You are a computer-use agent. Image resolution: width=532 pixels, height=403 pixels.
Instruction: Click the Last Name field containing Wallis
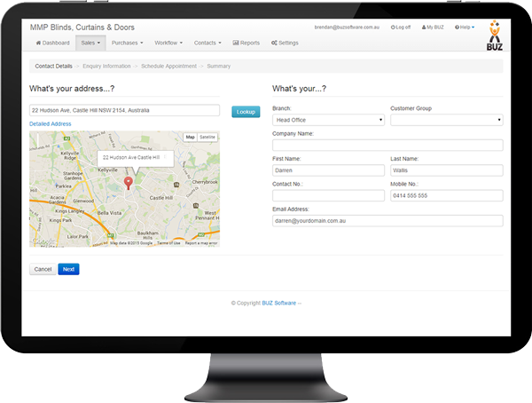pos(447,170)
